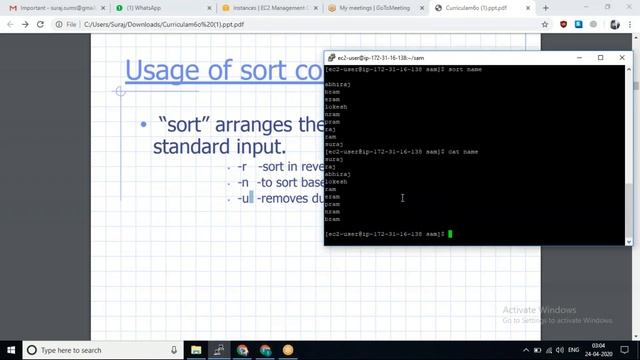Click the green terminal cursor prompt
The height and width of the screenshot is (360, 640).
[x=450, y=234]
